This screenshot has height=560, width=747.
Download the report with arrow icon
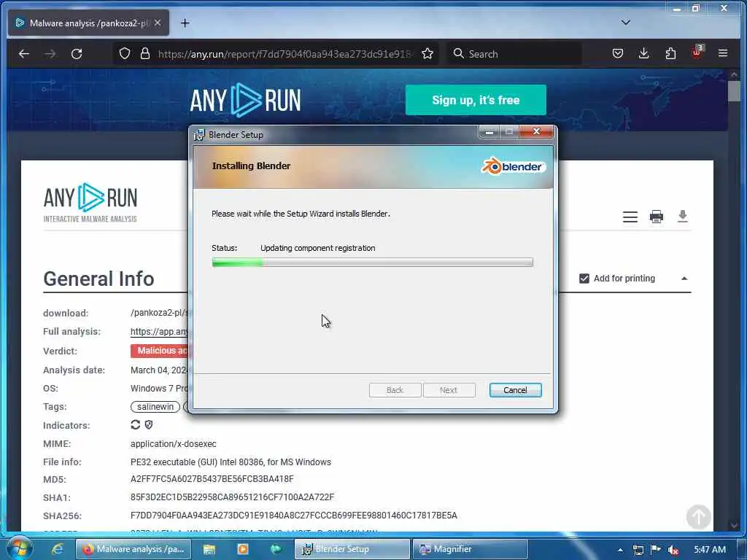[683, 216]
